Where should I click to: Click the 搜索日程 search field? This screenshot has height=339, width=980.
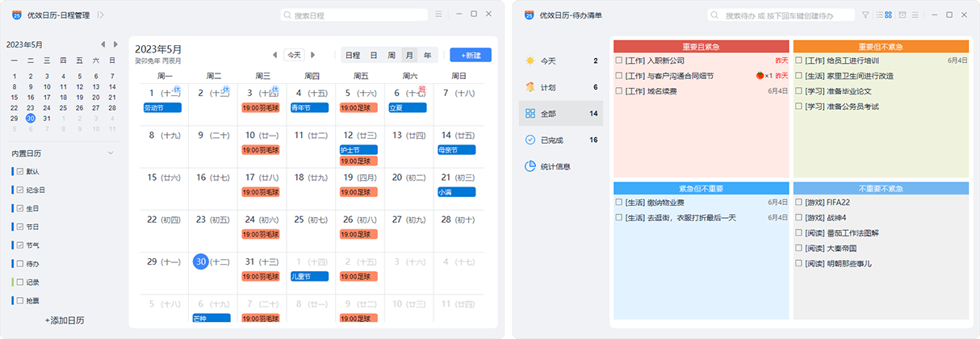coord(355,15)
